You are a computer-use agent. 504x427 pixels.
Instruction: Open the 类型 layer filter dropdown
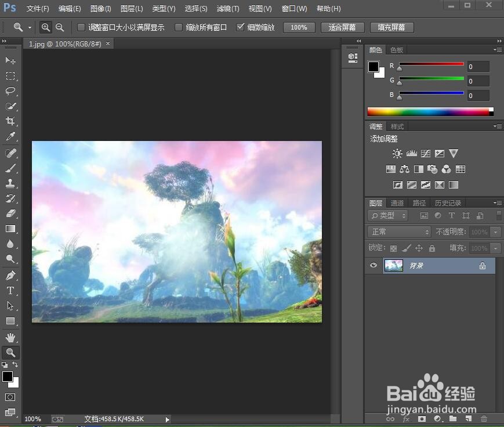[x=387, y=215]
